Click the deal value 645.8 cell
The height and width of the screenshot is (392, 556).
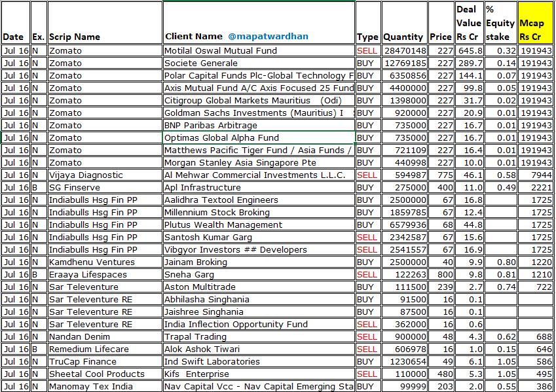pos(469,50)
